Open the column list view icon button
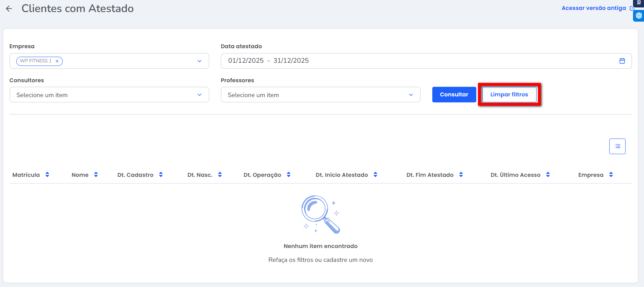The image size is (644, 287). click(617, 146)
